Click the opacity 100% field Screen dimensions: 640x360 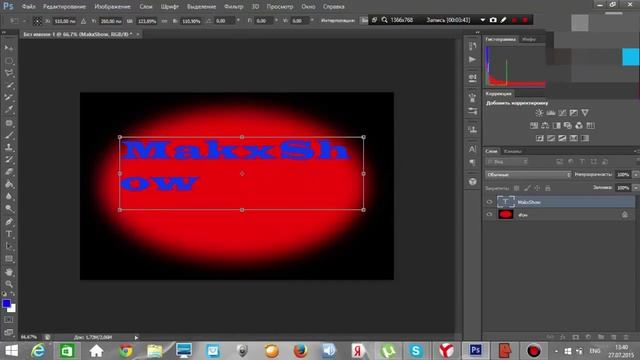click(623, 175)
